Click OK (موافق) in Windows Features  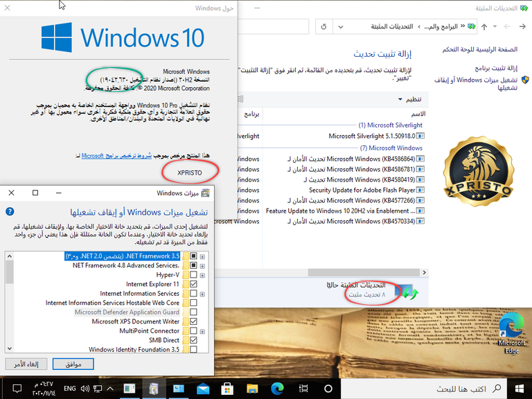pyautogui.click(x=73, y=364)
